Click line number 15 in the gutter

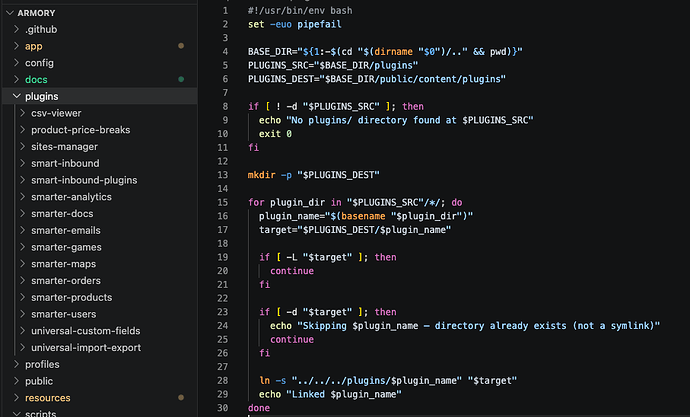(x=223, y=202)
